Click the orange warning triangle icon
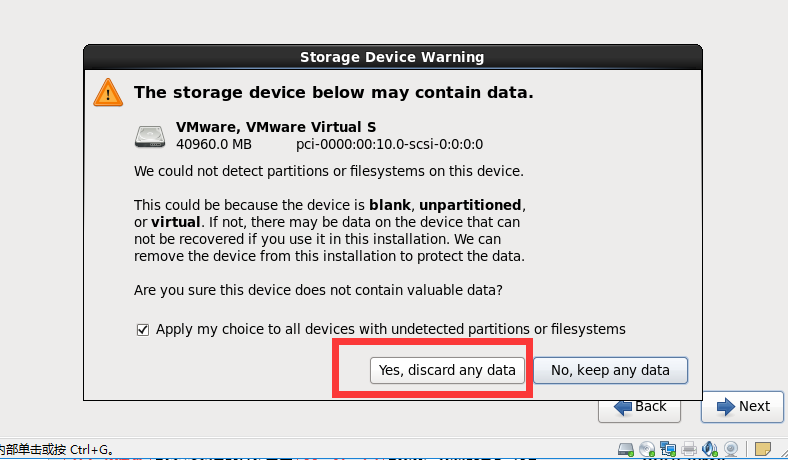Image resolution: width=788 pixels, height=460 pixels. (108, 93)
